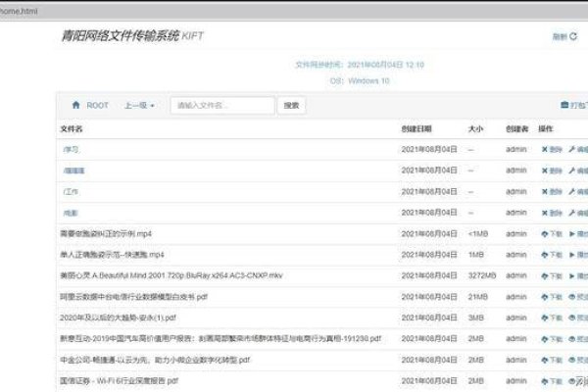Click the ROOT home icon
The height and width of the screenshot is (392, 588).
point(76,105)
